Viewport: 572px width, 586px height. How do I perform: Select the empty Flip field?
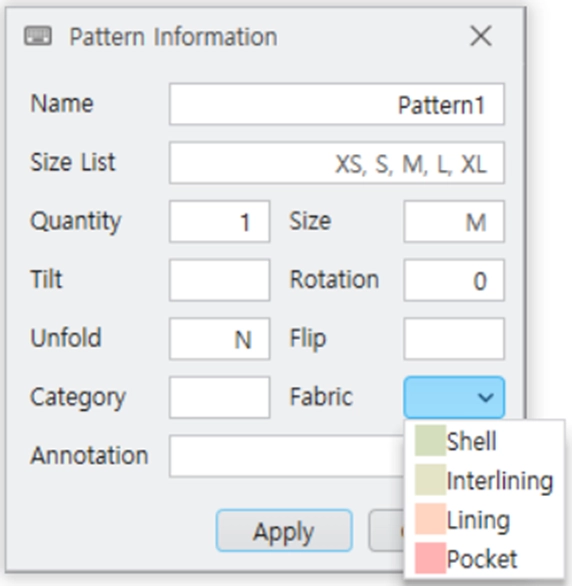[454, 339]
